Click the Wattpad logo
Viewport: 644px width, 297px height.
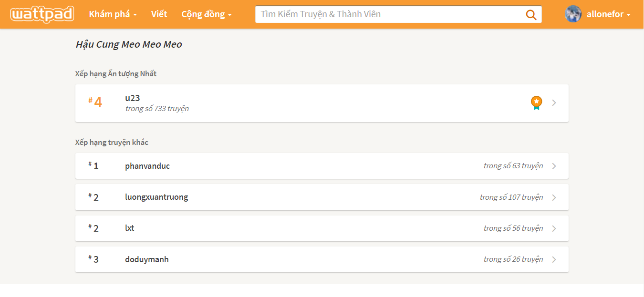(42, 14)
